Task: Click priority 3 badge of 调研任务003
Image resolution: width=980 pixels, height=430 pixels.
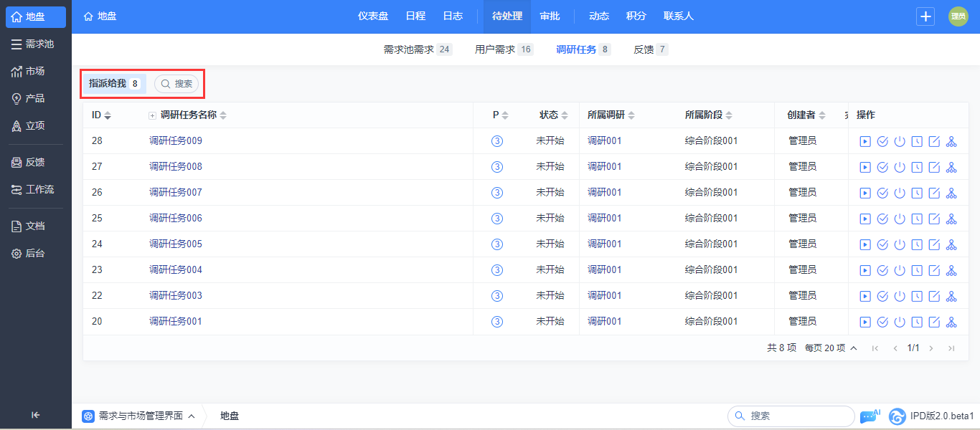Action: [496, 296]
